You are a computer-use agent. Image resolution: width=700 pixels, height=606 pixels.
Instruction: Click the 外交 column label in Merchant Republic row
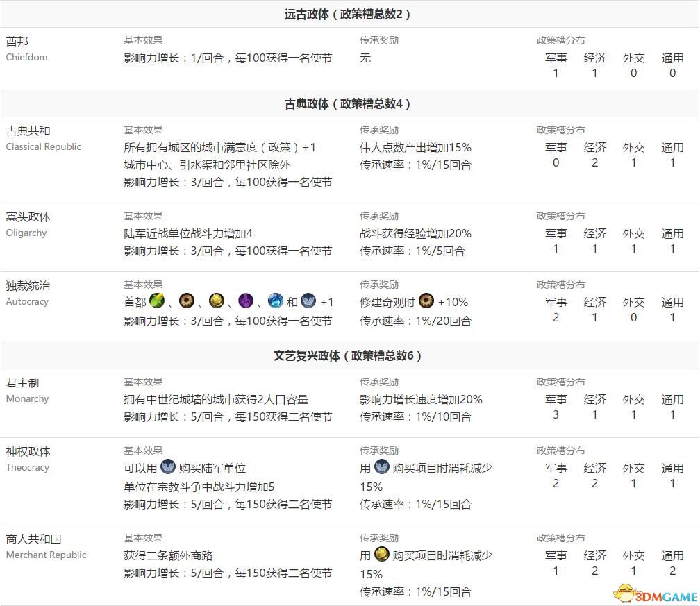point(633,556)
